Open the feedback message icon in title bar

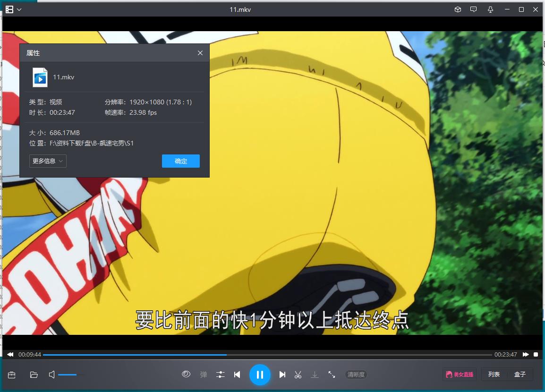pyautogui.click(x=473, y=9)
